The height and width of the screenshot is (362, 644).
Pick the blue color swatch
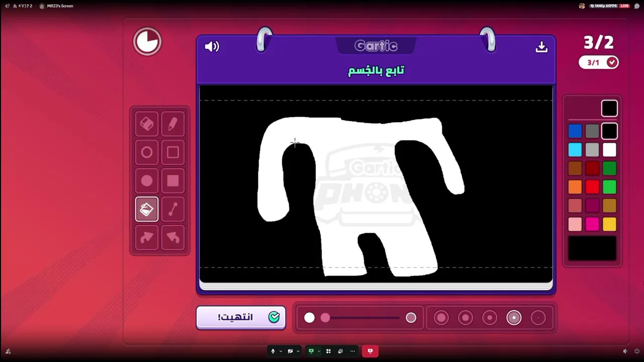(575, 131)
